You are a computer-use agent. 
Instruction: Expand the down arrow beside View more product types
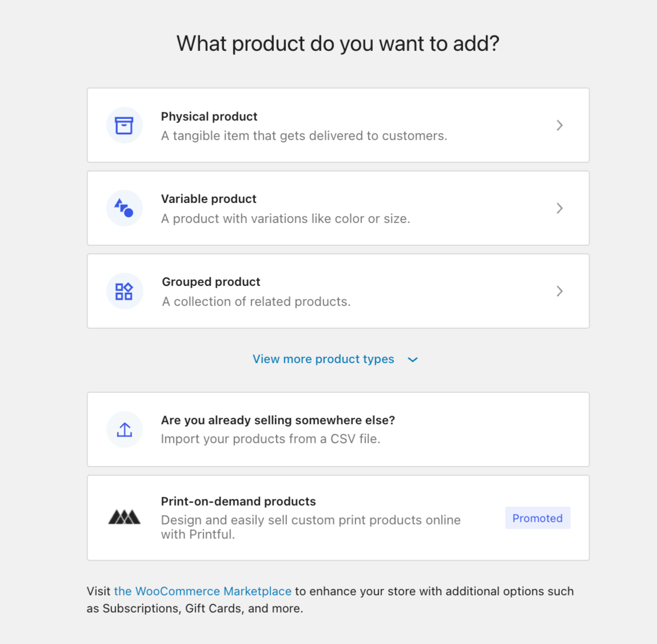(x=413, y=360)
